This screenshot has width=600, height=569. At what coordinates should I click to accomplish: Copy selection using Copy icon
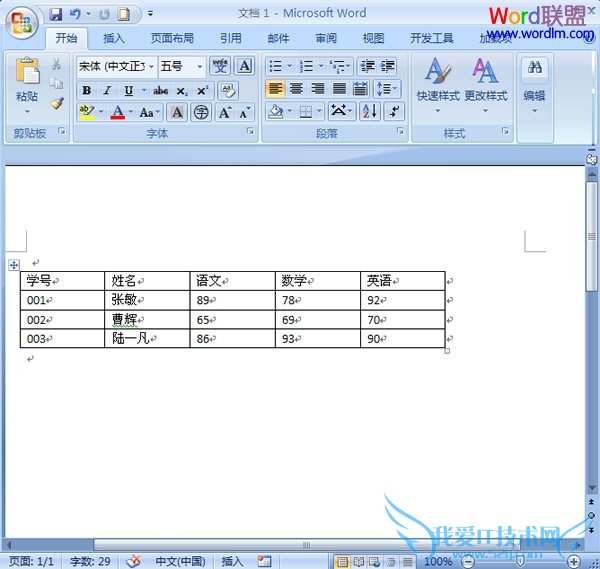pyautogui.click(x=56, y=83)
